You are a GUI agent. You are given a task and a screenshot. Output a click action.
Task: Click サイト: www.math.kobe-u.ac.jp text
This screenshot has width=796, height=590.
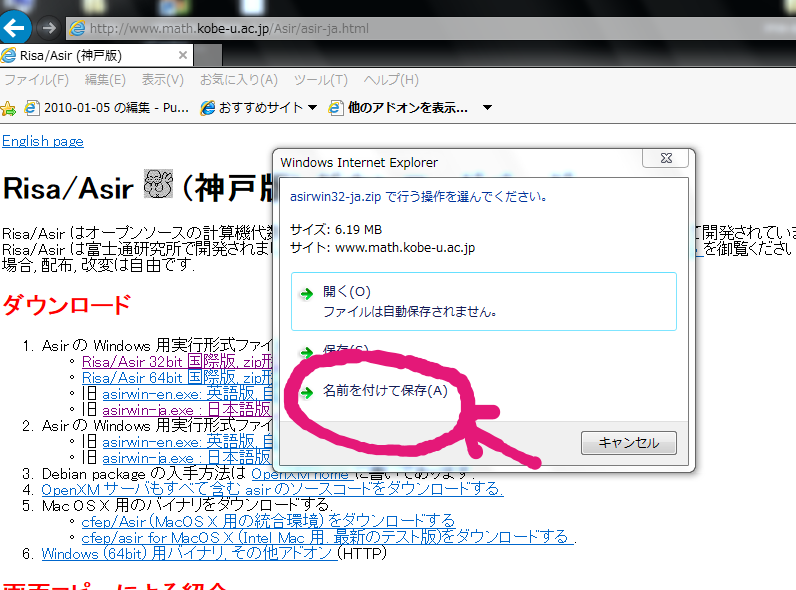(382, 248)
